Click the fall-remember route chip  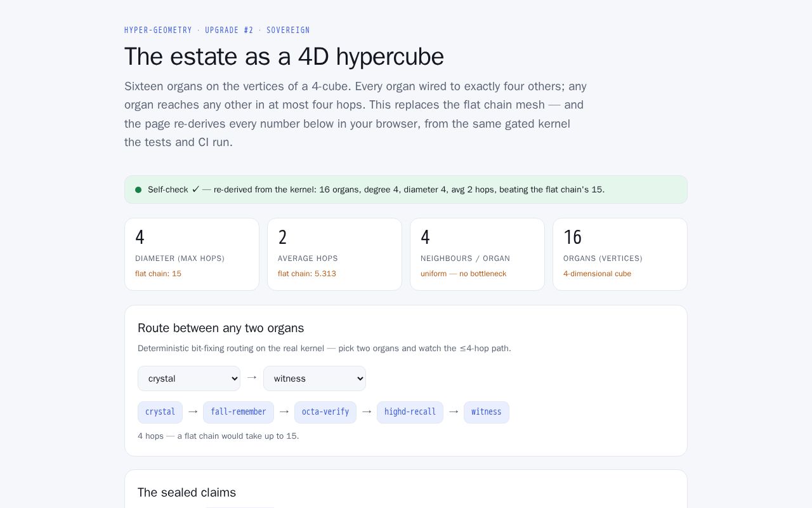239,412
